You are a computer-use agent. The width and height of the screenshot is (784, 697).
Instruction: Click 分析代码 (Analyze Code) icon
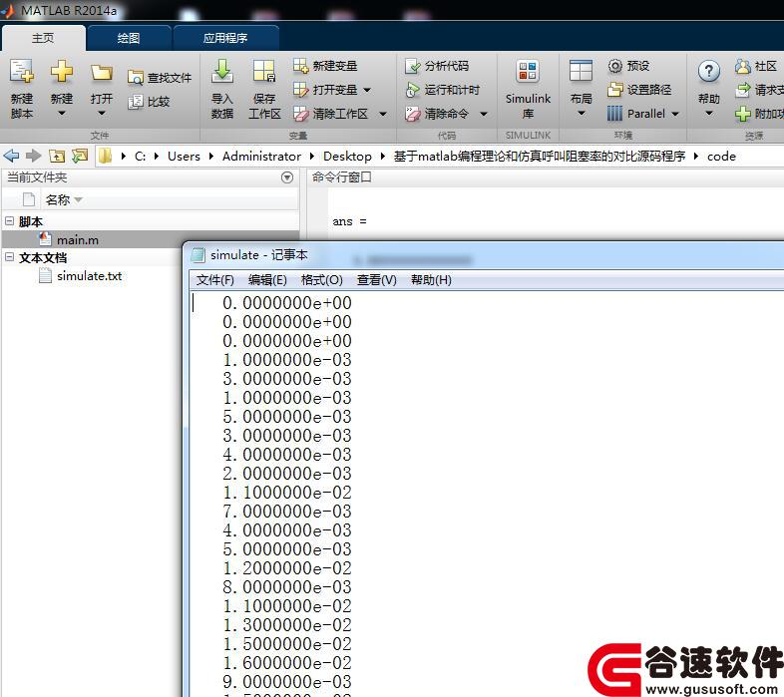pos(413,66)
